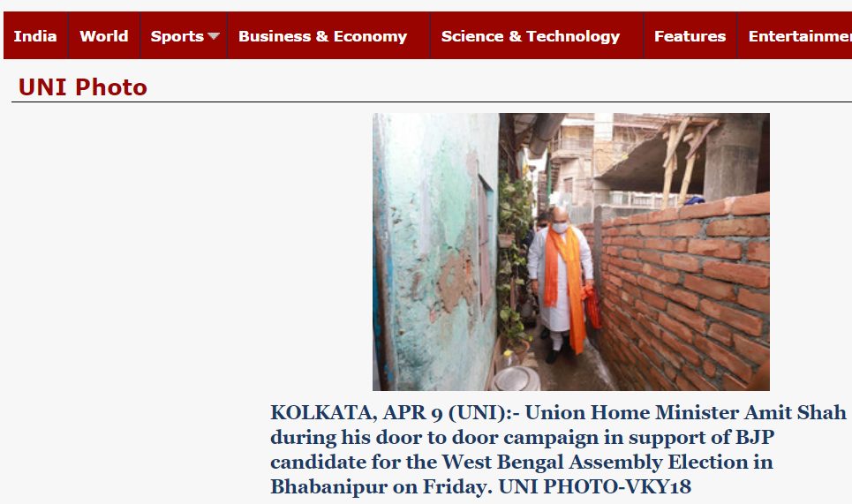This screenshot has height=504, width=852.
Task: Open the Features menu item
Action: pyautogui.click(x=690, y=36)
